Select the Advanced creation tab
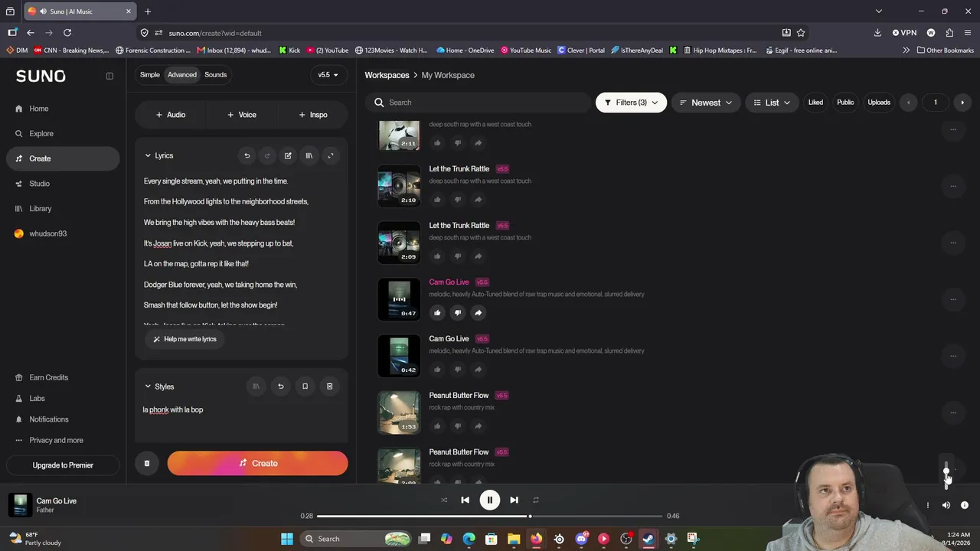980x551 pixels. tap(182, 75)
